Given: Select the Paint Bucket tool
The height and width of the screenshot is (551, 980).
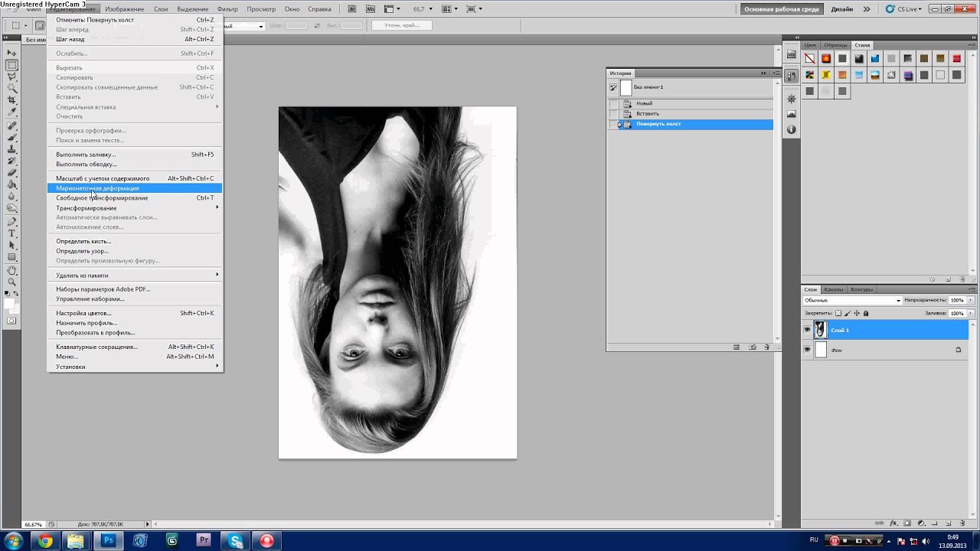Looking at the screenshot, I should point(11,184).
